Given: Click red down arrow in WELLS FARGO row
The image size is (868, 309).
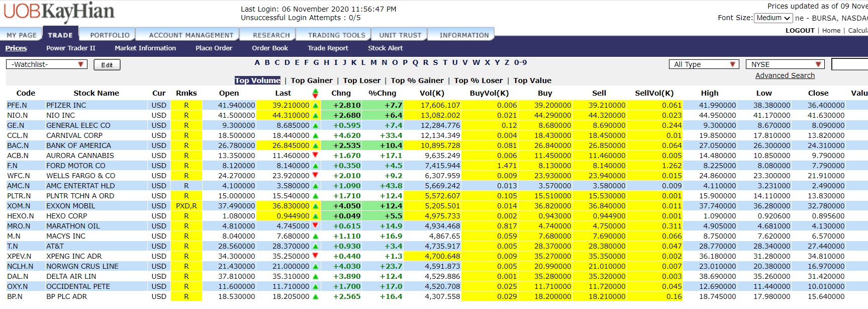Looking at the screenshot, I should tap(316, 175).
